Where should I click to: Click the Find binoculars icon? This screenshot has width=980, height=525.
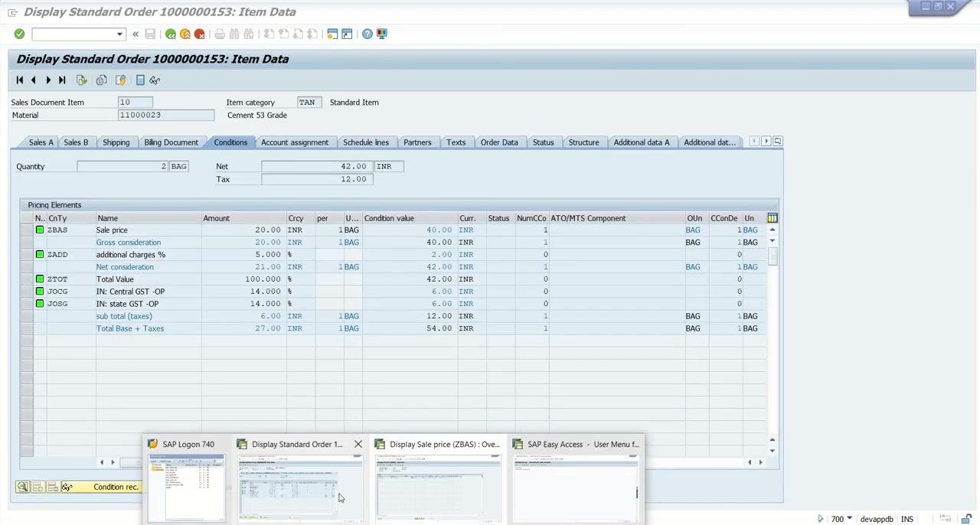tap(234, 34)
